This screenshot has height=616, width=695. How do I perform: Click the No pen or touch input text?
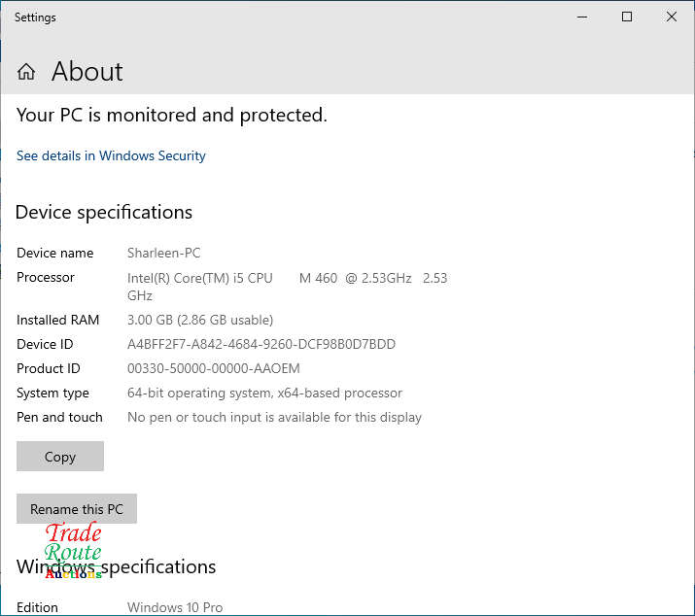click(x=274, y=417)
